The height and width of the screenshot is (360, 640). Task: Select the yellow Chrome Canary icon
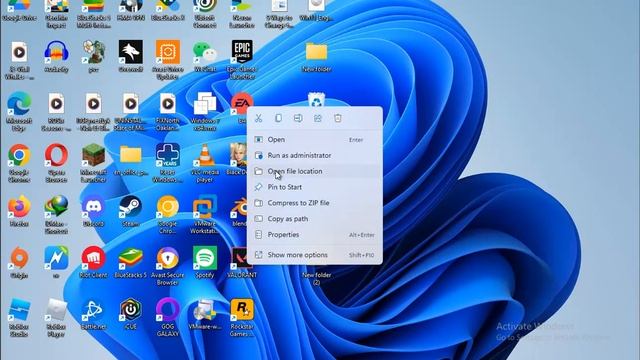pos(168,207)
